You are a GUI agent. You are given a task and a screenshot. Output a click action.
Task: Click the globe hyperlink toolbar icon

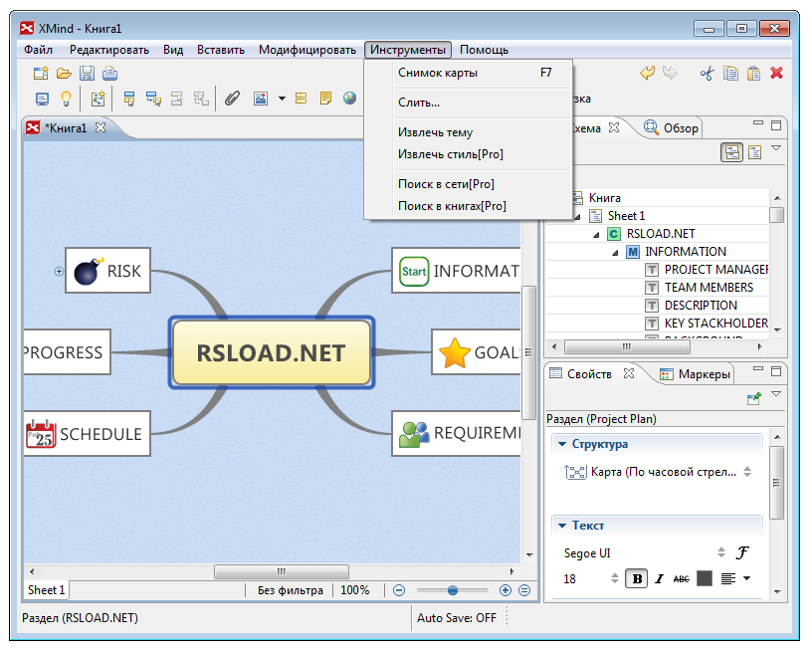349,99
